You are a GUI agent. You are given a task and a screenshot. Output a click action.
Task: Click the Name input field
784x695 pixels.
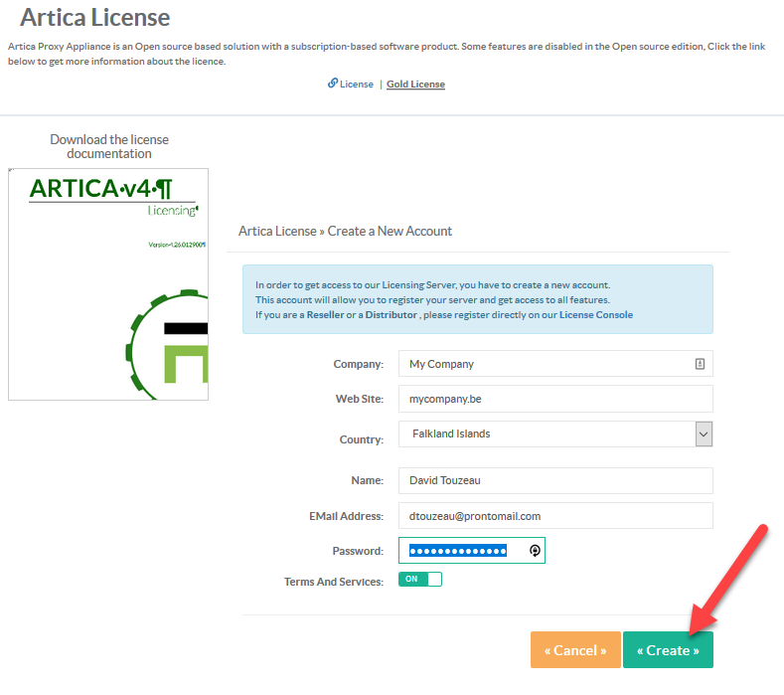click(x=555, y=480)
